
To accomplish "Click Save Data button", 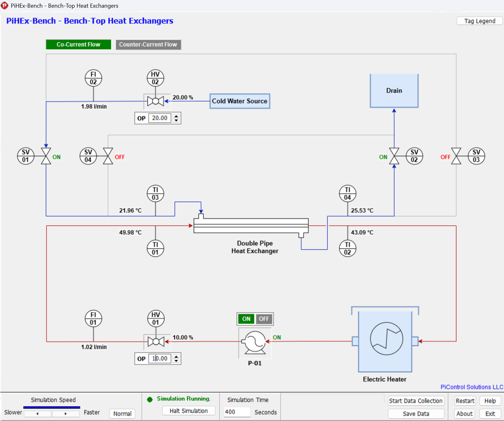I will coord(415,414).
